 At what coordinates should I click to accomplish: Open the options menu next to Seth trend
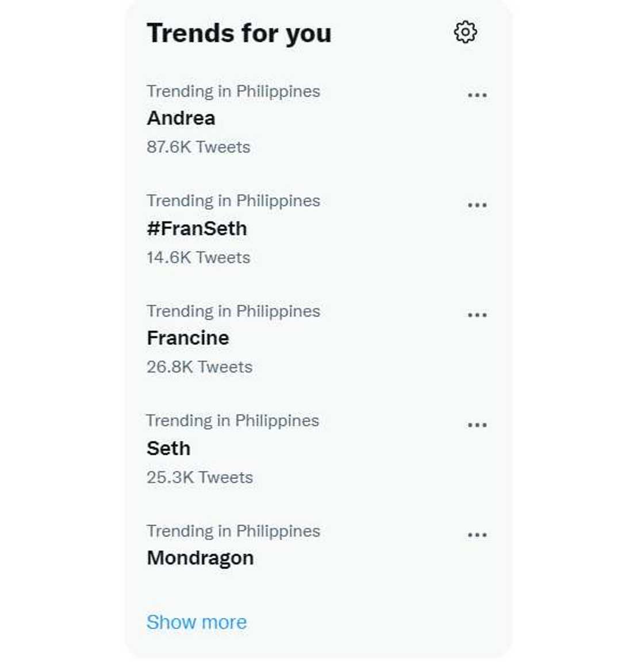coord(478,424)
